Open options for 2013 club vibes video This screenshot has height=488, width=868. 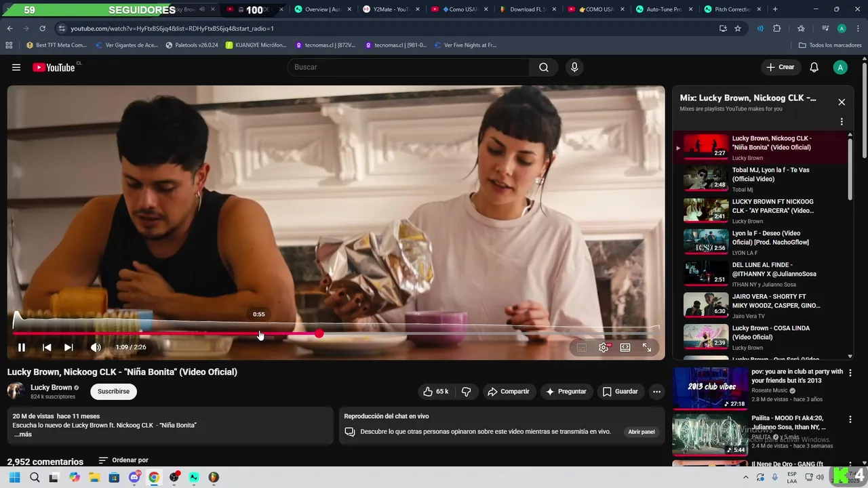[850, 372]
